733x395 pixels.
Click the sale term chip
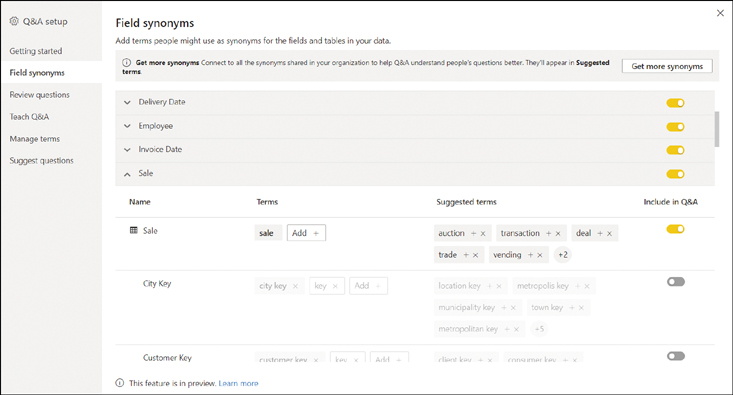pyautogui.click(x=268, y=233)
